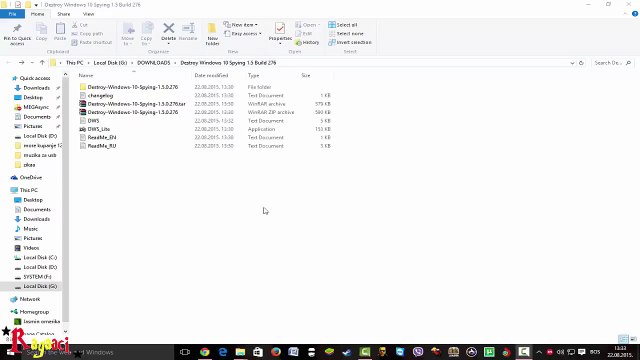Open the address bar history dropdown
This screenshot has height=360, width=640.
click(x=572, y=63)
